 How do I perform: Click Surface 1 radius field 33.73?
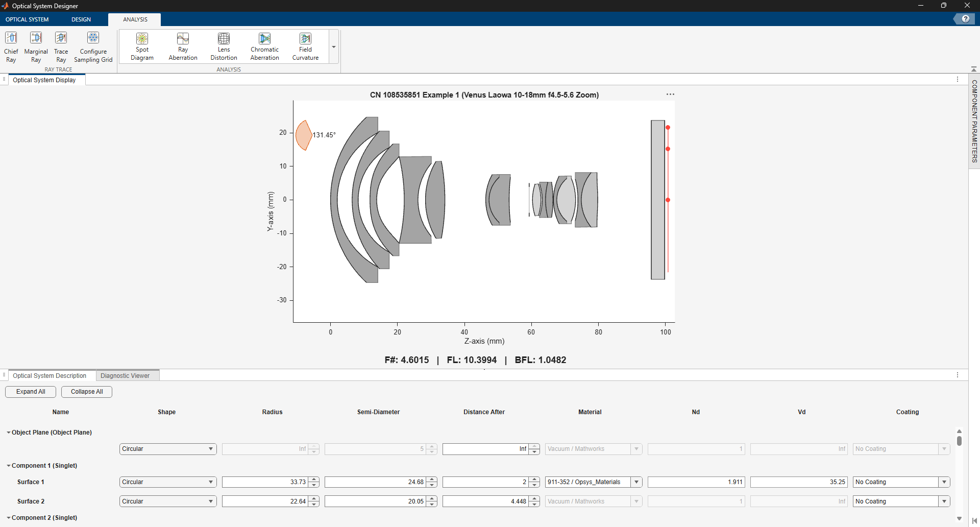(x=265, y=482)
